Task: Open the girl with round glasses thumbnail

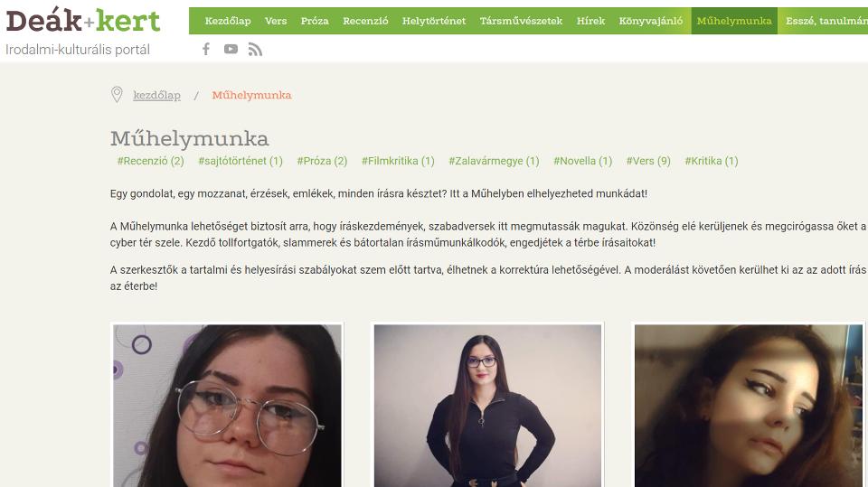Action: point(227,406)
